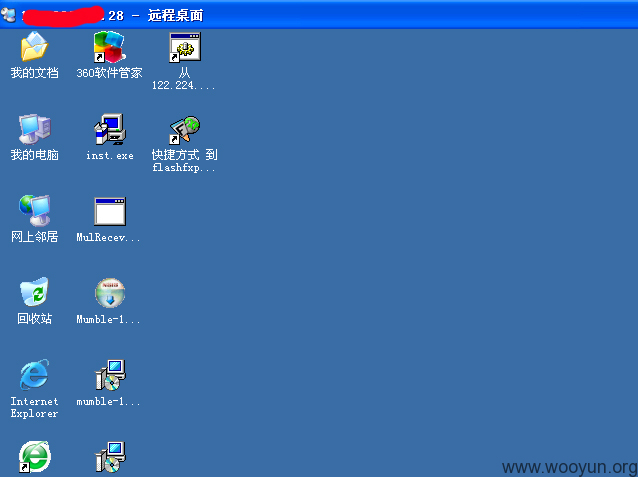Open the 我的电脑 icon

pyautogui.click(x=35, y=129)
